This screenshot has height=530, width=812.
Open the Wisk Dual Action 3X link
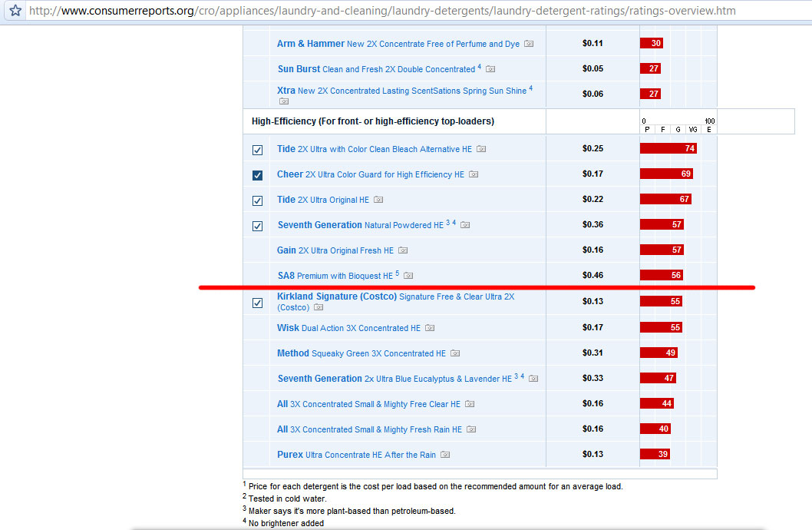click(x=349, y=328)
